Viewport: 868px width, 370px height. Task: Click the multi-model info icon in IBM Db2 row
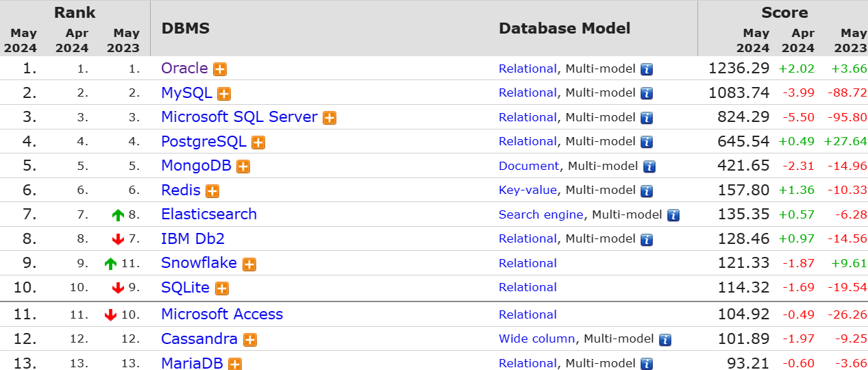pos(647,240)
